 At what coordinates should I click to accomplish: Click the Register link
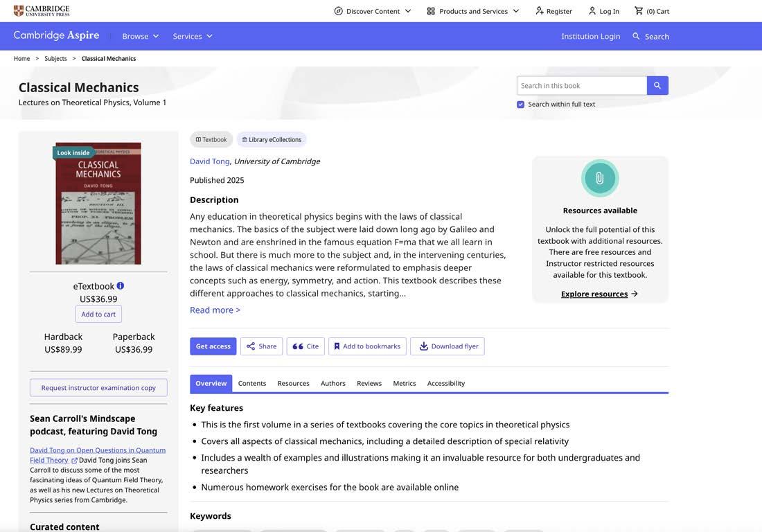[x=553, y=11]
